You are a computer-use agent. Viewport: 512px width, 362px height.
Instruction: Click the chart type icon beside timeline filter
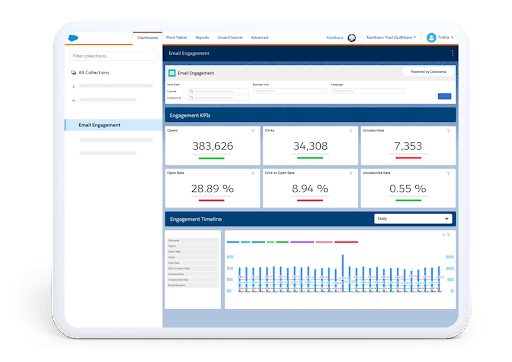coord(444,235)
